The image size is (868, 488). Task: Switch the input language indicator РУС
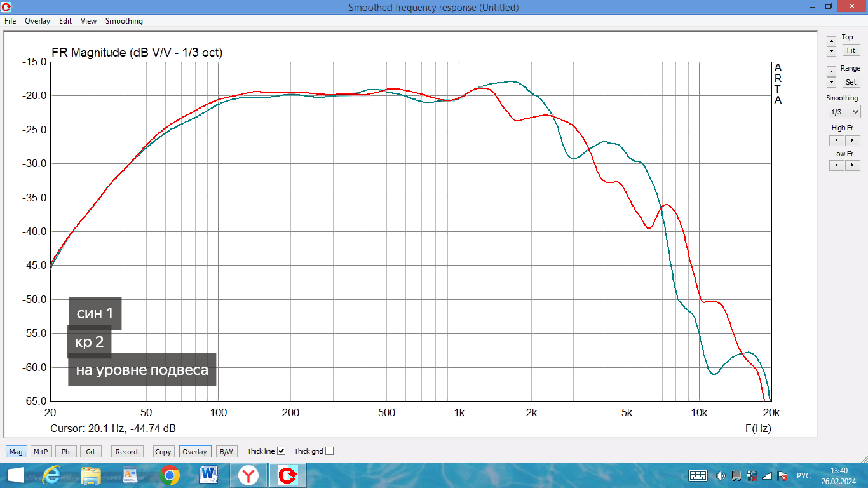[804, 475]
